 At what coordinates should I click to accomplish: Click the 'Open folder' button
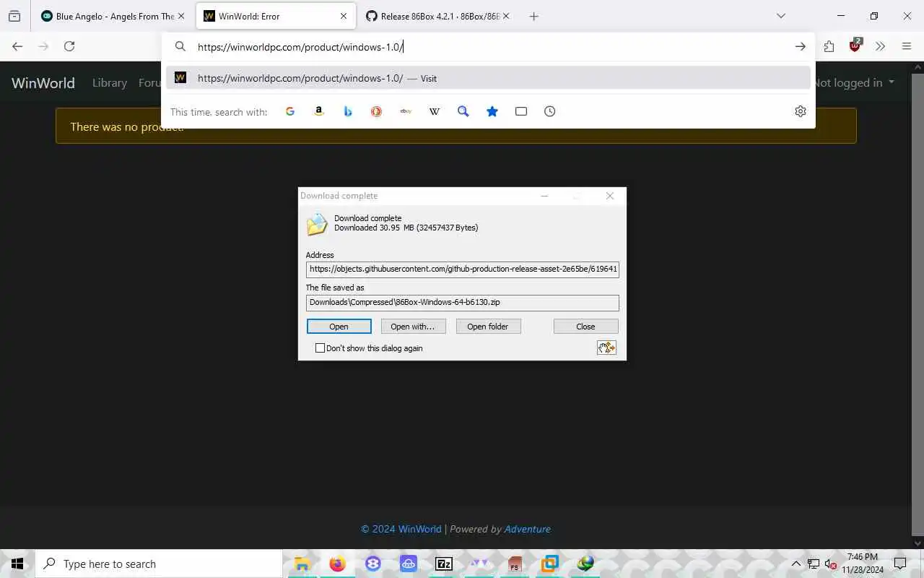pos(488,327)
